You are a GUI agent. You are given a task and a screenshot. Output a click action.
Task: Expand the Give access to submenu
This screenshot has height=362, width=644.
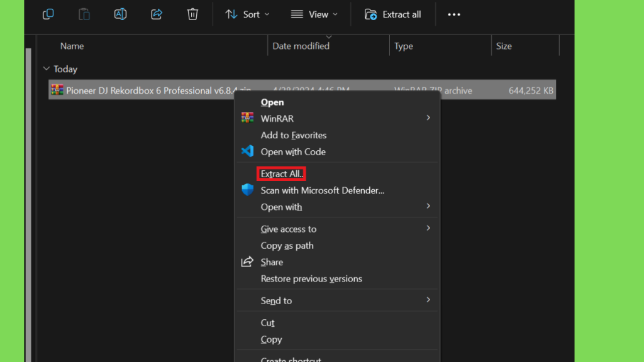[337, 229]
